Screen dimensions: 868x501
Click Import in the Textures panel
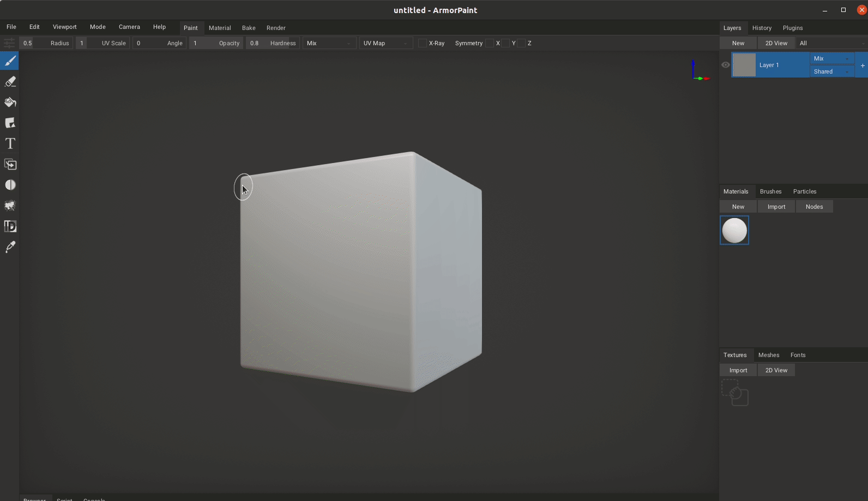pos(738,370)
